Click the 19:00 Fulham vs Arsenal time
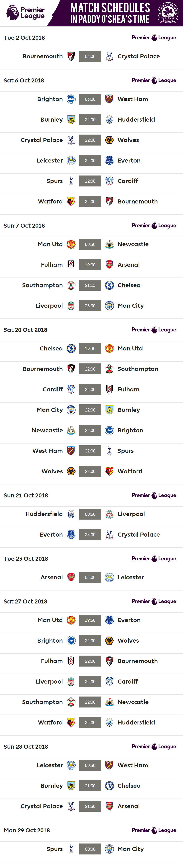 [90, 265]
